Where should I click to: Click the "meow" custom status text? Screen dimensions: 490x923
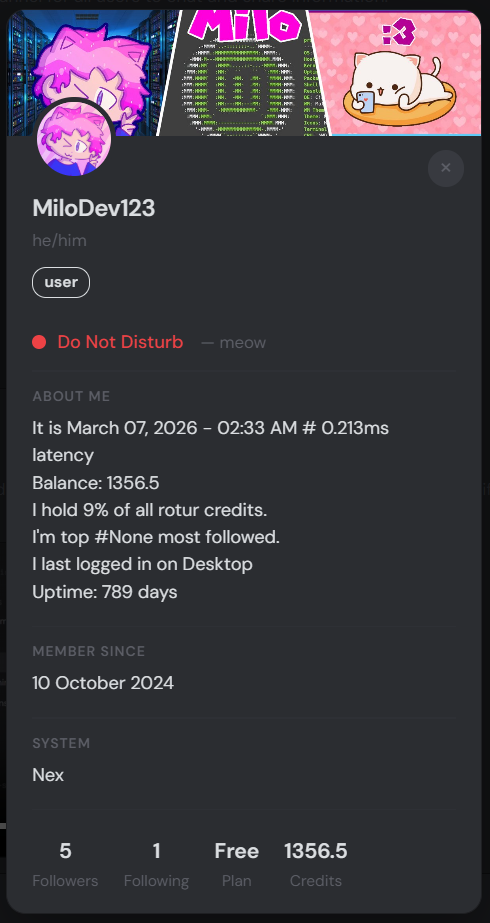point(242,343)
